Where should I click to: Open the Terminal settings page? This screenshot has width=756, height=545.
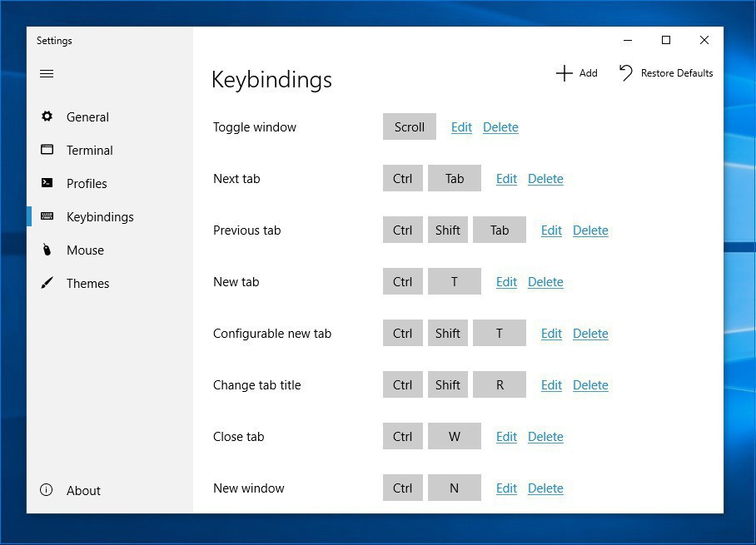click(x=89, y=151)
